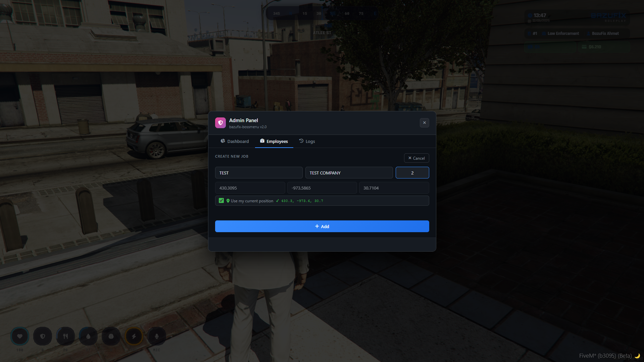Click the stamina lightning HUD icon
Viewport: 644px width, 362px height.
click(134, 336)
